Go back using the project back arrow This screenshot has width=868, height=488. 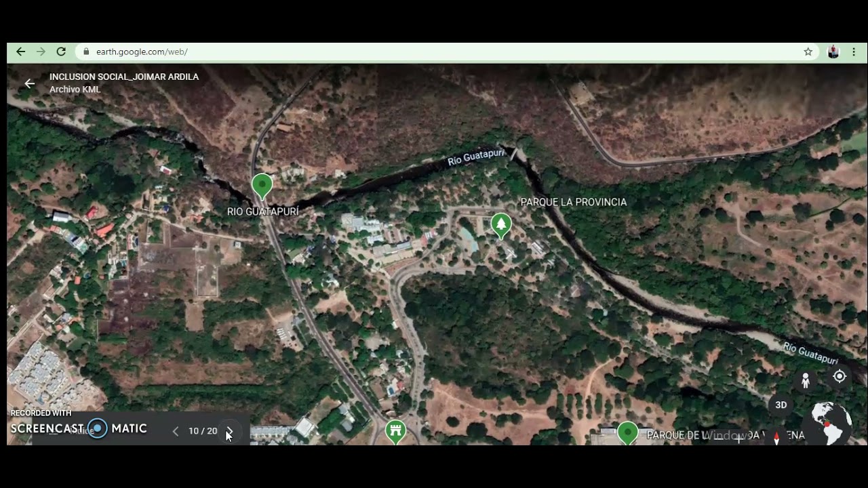tap(29, 83)
